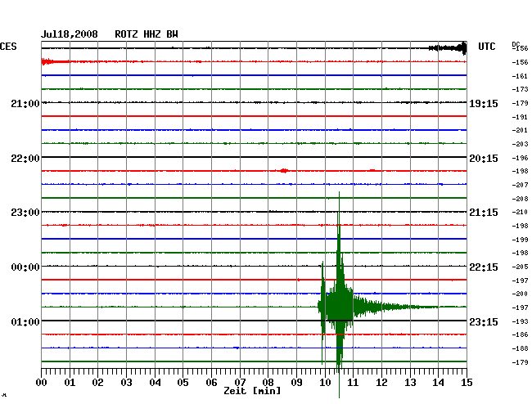The width and height of the screenshot is (532, 404).
Task: Click minute tick label "07"
Action: click(x=240, y=383)
